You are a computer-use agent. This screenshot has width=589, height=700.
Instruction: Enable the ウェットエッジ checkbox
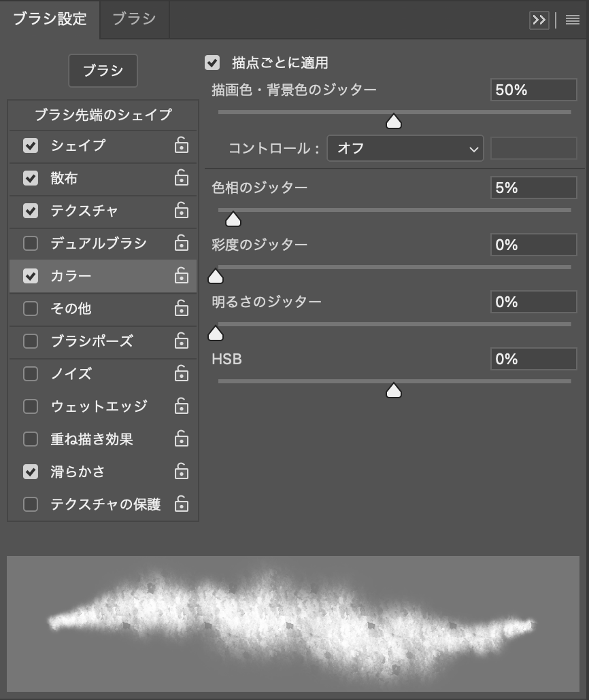31,406
